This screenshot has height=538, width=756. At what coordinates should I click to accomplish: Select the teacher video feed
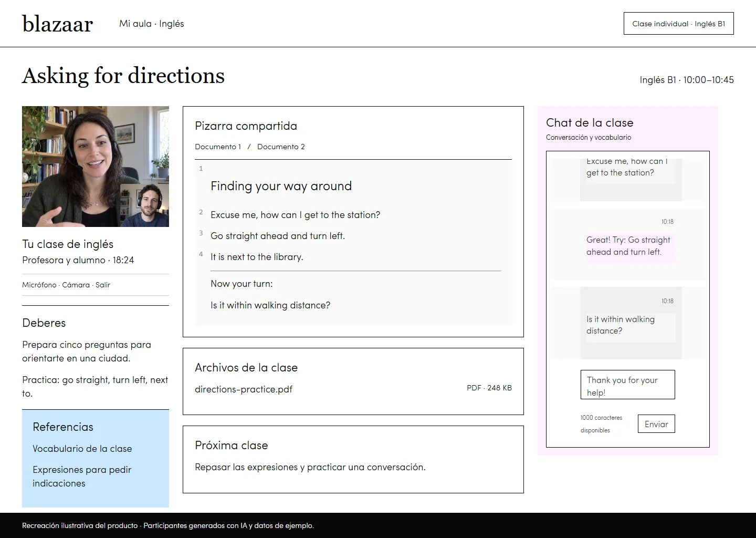click(96, 167)
